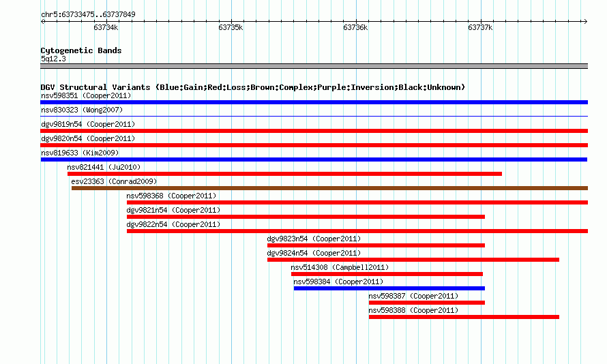
Task: Open variant dgv9819n54 (Cooper2011) label
Action: click(88, 124)
